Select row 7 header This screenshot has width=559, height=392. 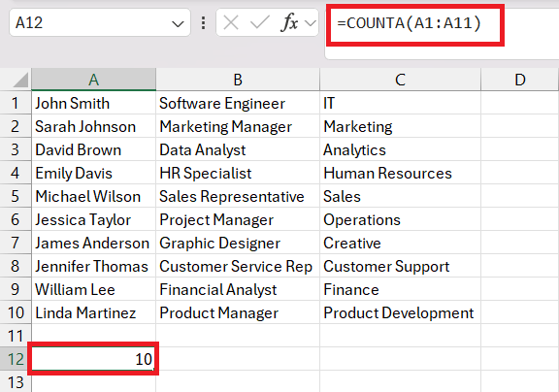click(16, 243)
